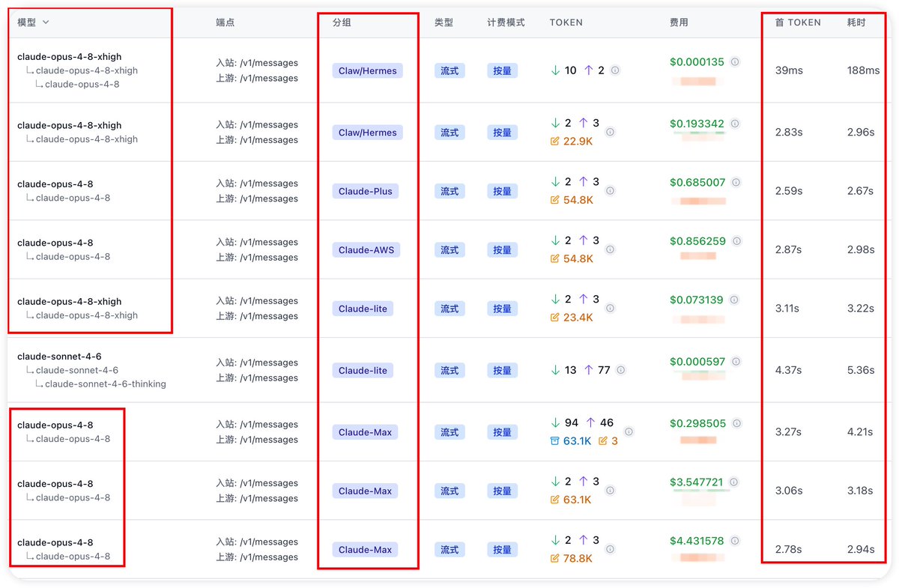Click the info icon next to cost $0.000597

click(736, 361)
